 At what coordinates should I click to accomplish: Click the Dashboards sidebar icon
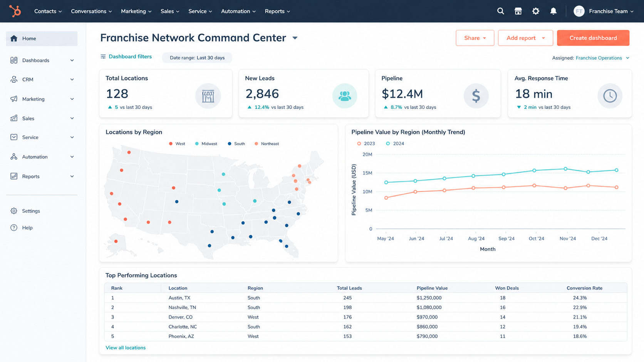pos(14,60)
